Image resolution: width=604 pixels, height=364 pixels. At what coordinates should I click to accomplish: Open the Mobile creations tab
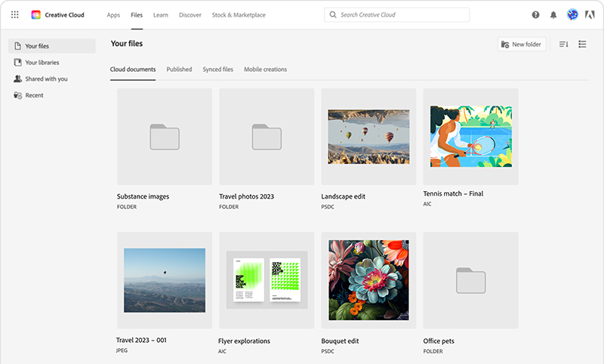[x=265, y=69]
